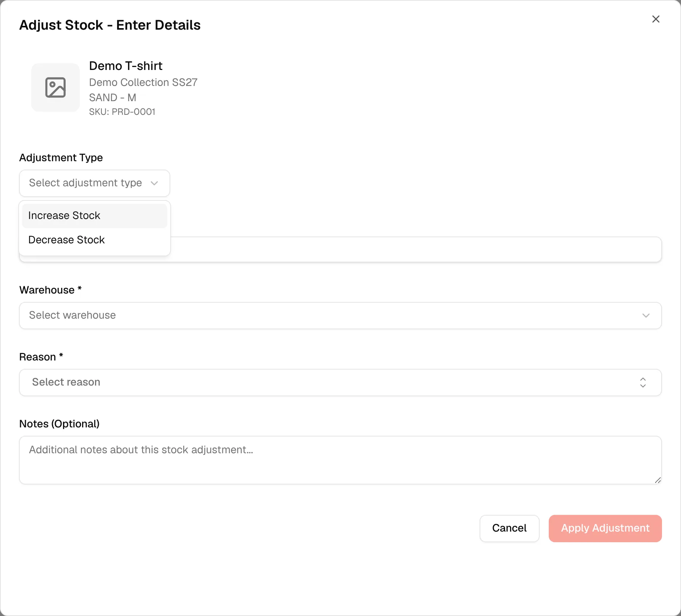Click the Adjust Stock - Enter Details heading
The width and height of the screenshot is (681, 616).
(x=110, y=25)
